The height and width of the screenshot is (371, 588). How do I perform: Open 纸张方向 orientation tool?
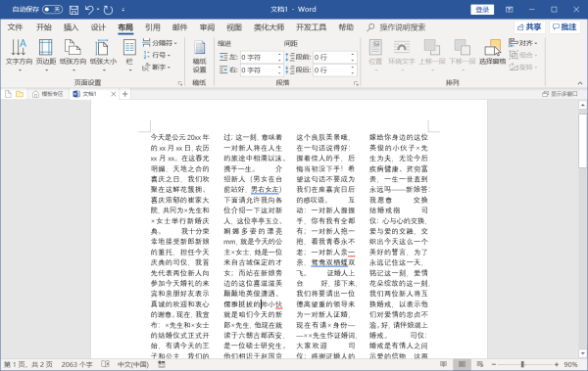point(73,55)
